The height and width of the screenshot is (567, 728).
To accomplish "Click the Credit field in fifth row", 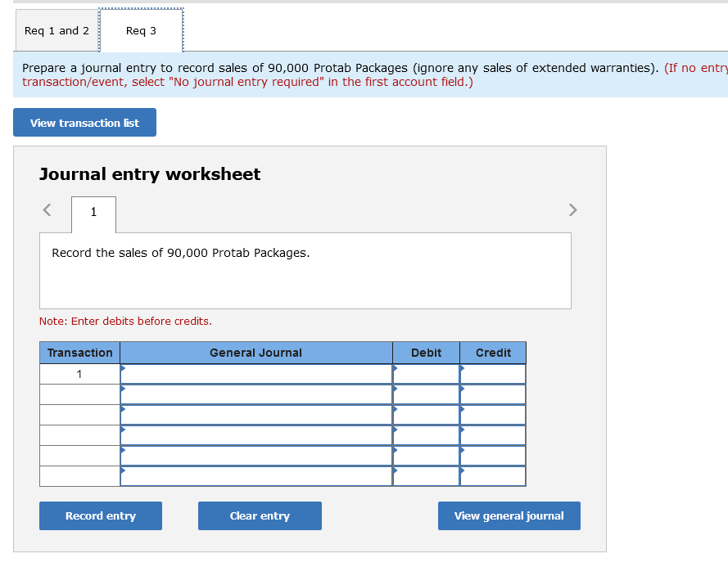I will click(x=493, y=456).
